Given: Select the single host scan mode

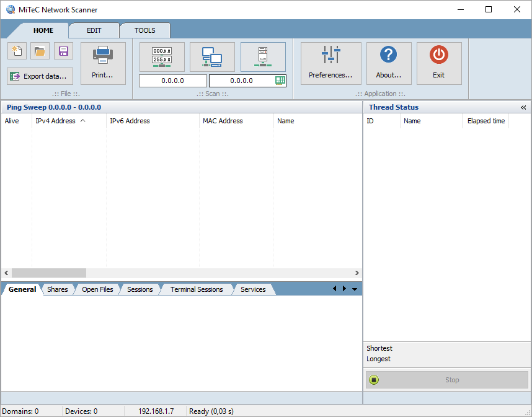Looking at the screenshot, I should 263,56.
